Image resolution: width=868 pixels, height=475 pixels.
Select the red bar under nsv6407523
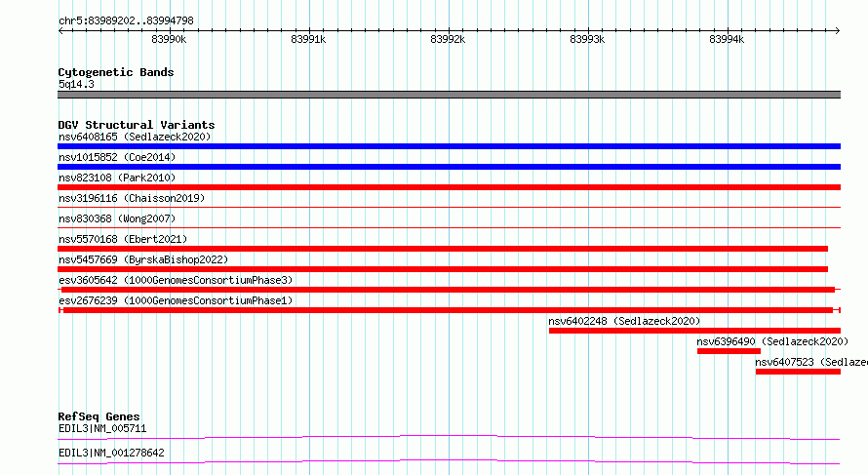click(798, 372)
